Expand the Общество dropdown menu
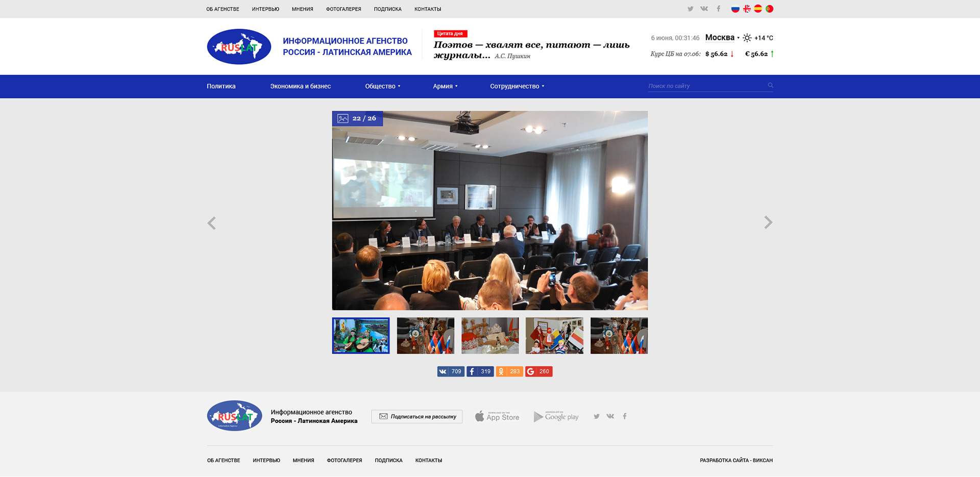This screenshot has height=477, width=980. (x=382, y=86)
